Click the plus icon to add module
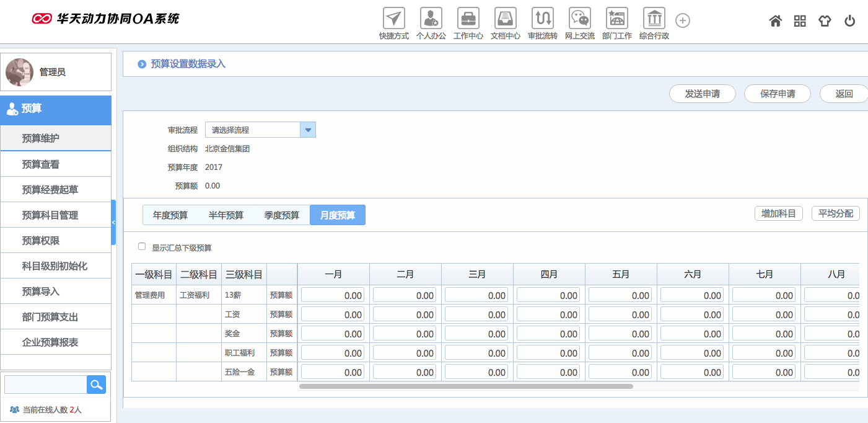The width and height of the screenshot is (868, 423). tap(682, 20)
